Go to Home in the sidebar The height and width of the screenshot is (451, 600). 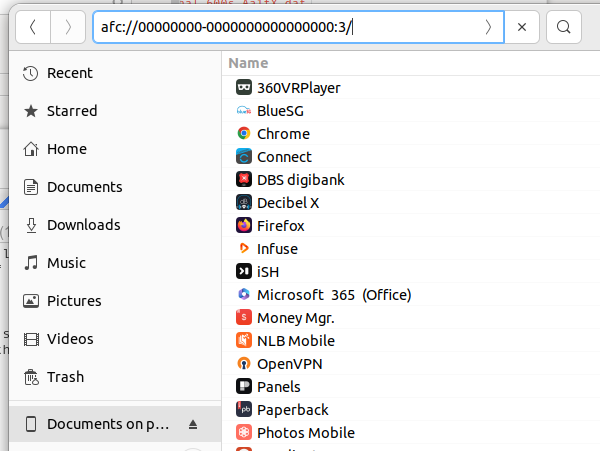pyautogui.click(x=115, y=149)
